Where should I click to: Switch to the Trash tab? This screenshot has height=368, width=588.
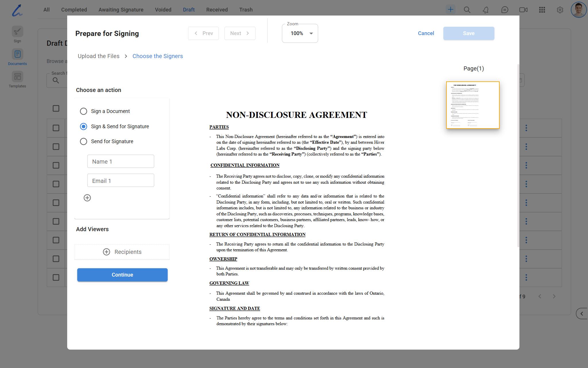point(246,10)
